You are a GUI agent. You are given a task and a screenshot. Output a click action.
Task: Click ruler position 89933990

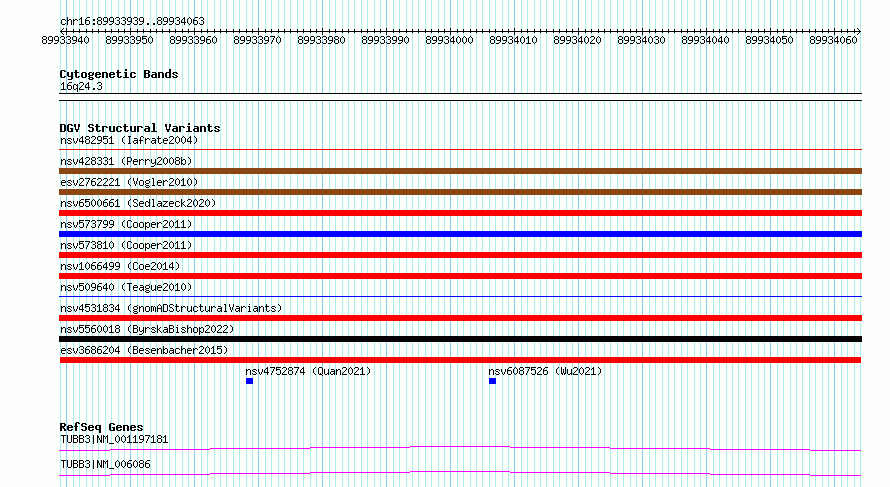385,40
